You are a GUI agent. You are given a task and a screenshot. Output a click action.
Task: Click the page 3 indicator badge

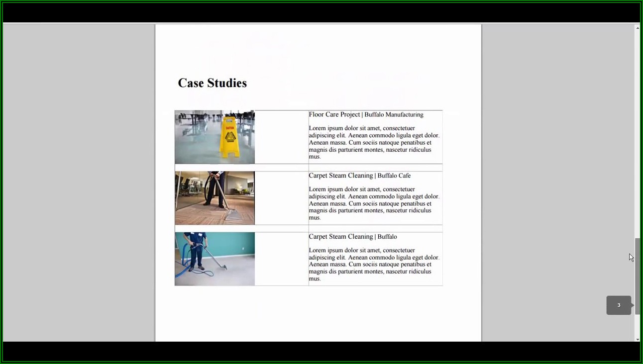(x=619, y=305)
